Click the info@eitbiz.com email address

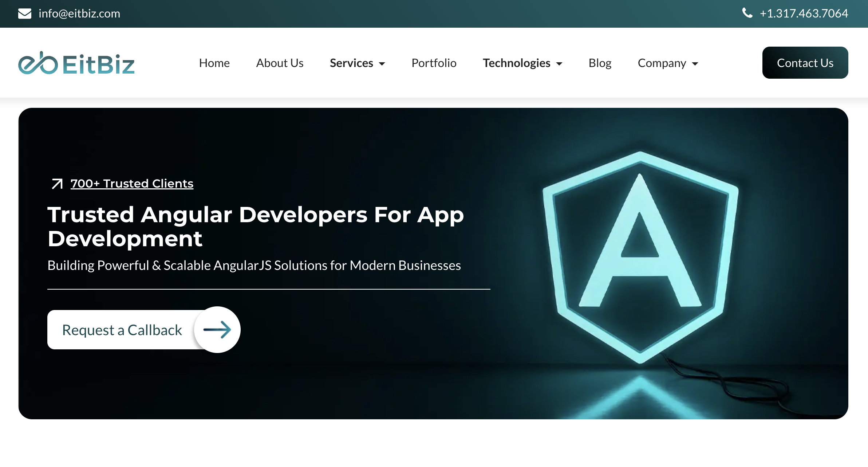tap(79, 13)
